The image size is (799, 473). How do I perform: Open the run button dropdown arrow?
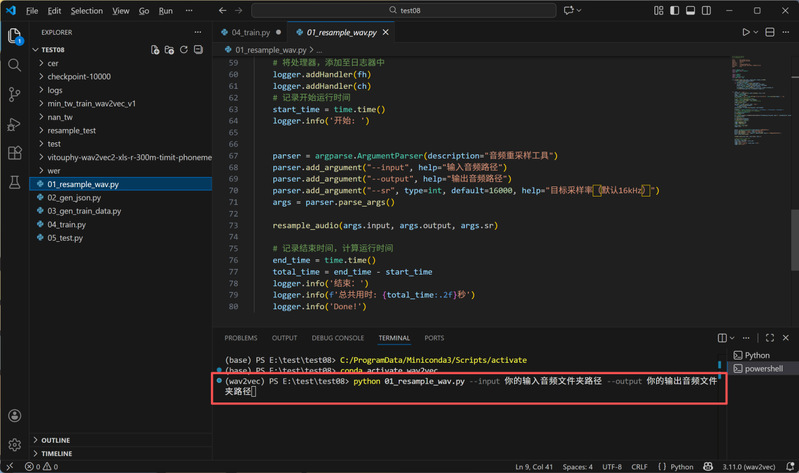tap(757, 32)
